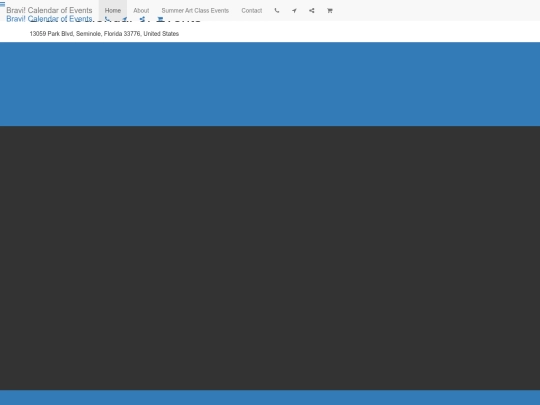Image resolution: width=540 pixels, height=405 pixels.
Task: Open the shopping cart icon
Action: pos(330,10)
